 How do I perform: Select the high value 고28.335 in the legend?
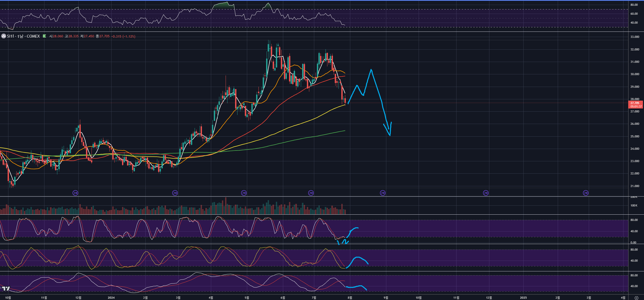point(72,36)
